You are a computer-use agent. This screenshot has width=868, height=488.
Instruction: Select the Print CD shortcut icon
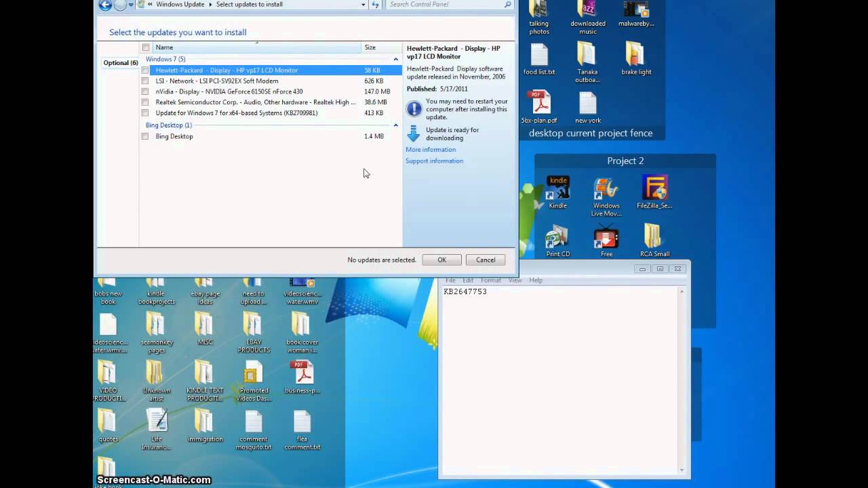(x=558, y=242)
